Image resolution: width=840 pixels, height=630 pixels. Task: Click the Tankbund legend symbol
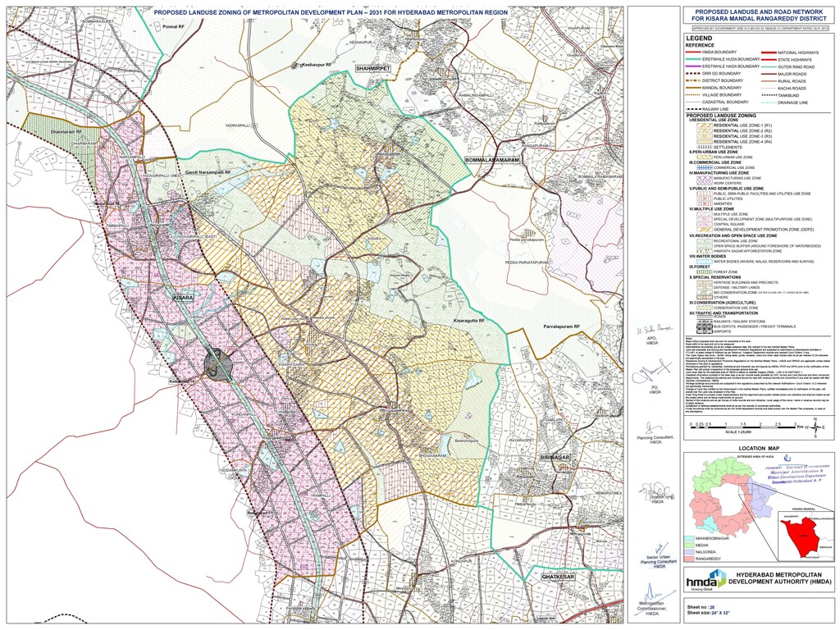pyautogui.click(x=769, y=95)
